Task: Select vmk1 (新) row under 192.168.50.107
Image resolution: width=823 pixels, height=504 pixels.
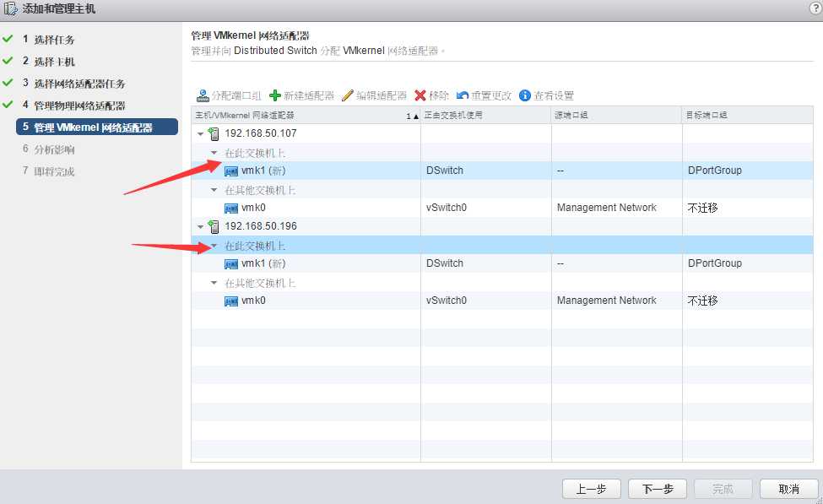Action: point(502,171)
